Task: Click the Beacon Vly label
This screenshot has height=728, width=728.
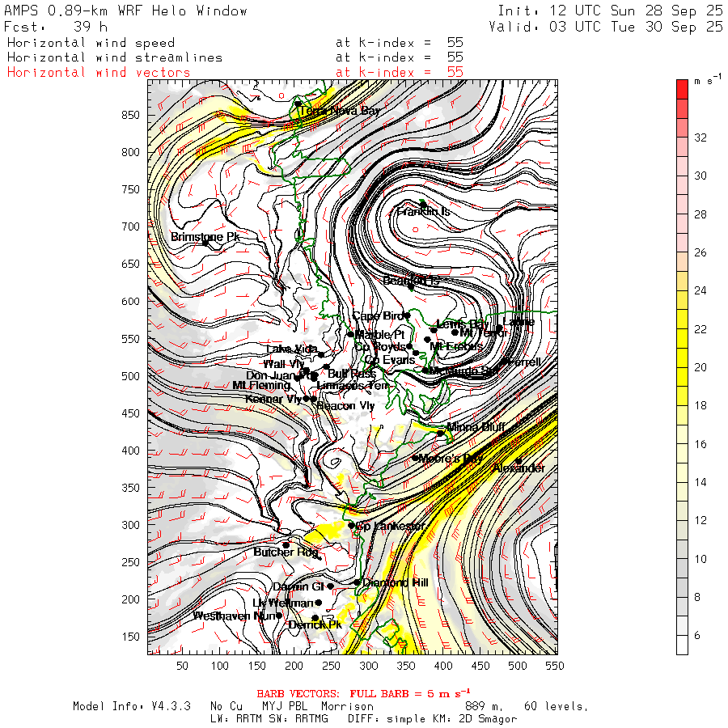Action: 345,406
